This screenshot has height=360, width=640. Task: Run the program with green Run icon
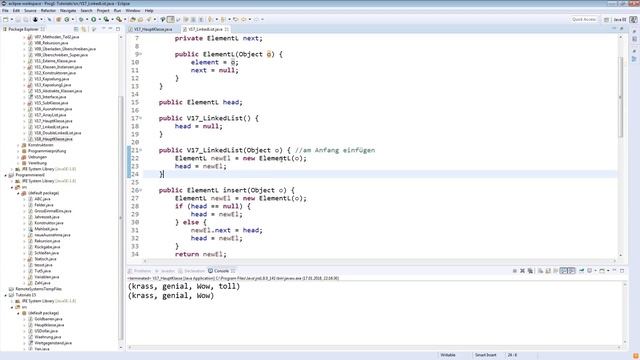point(93,19)
